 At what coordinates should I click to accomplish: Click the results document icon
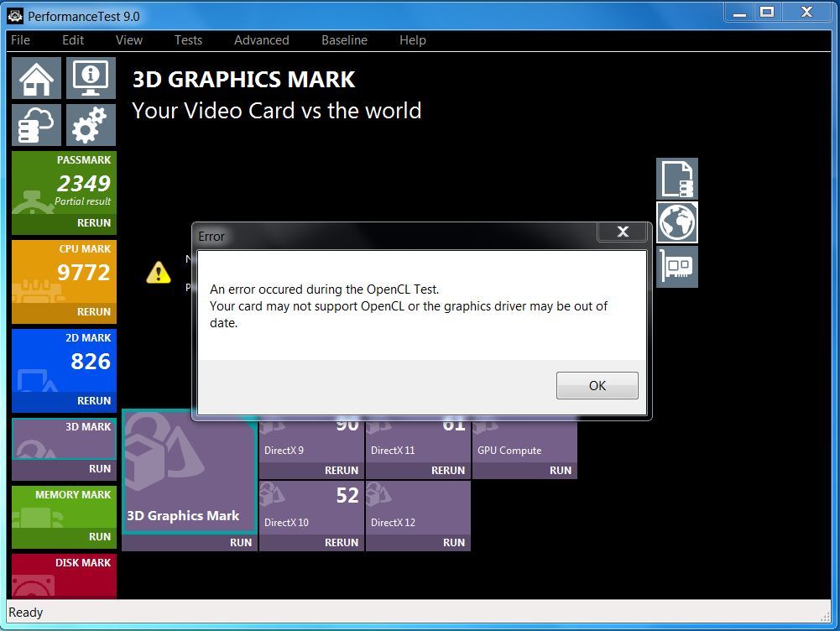click(x=677, y=179)
